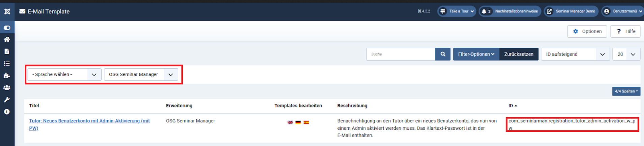
Task: Click the Optionen button
Action: pos(587,31)
